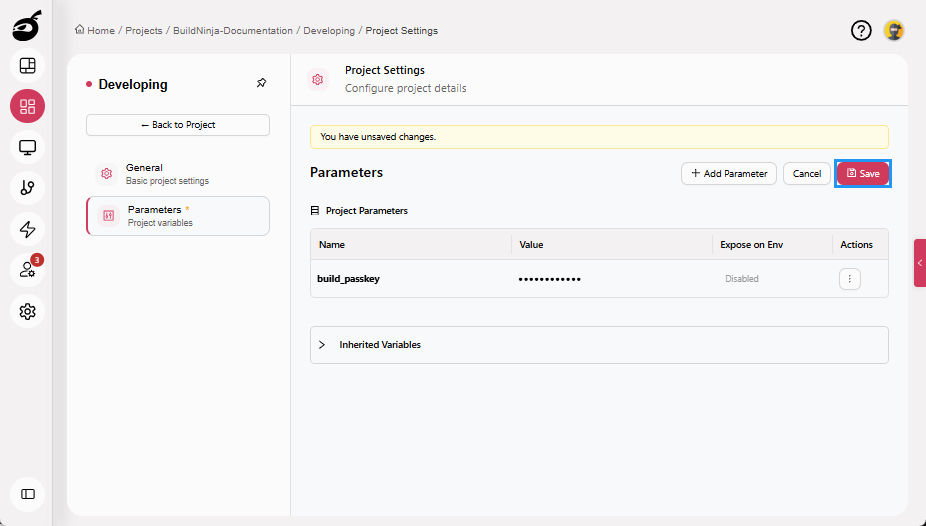Screen dimensions: 926x526
Task: Open the settings gear sidebar icon
Action: coord(27,311)
